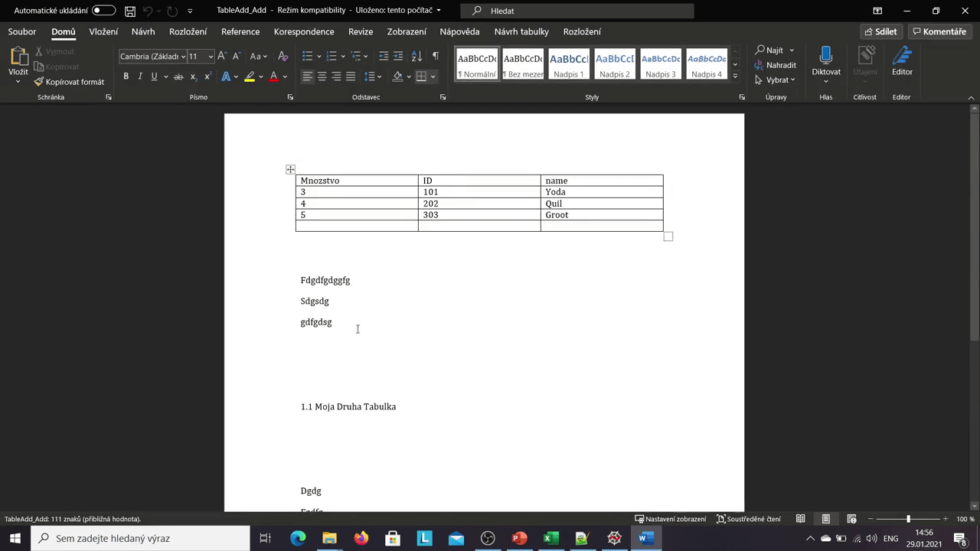Justify the text

click(351, 77)
